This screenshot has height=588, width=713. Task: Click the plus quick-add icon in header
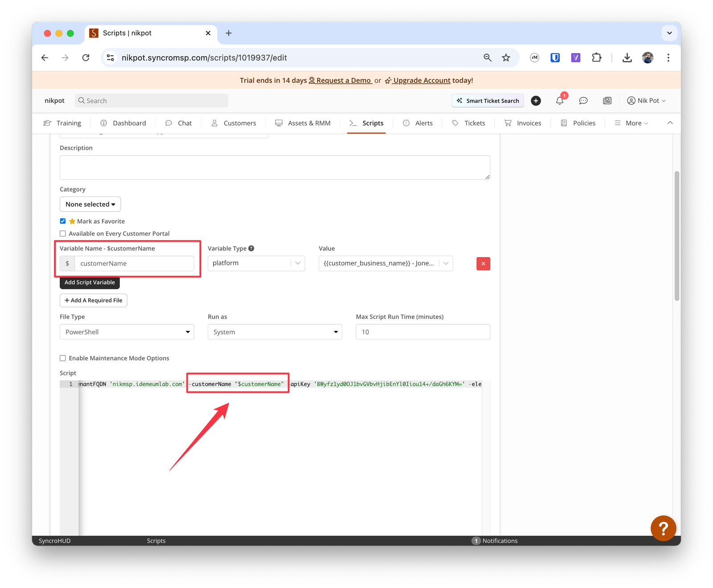(x=536, y=101)
